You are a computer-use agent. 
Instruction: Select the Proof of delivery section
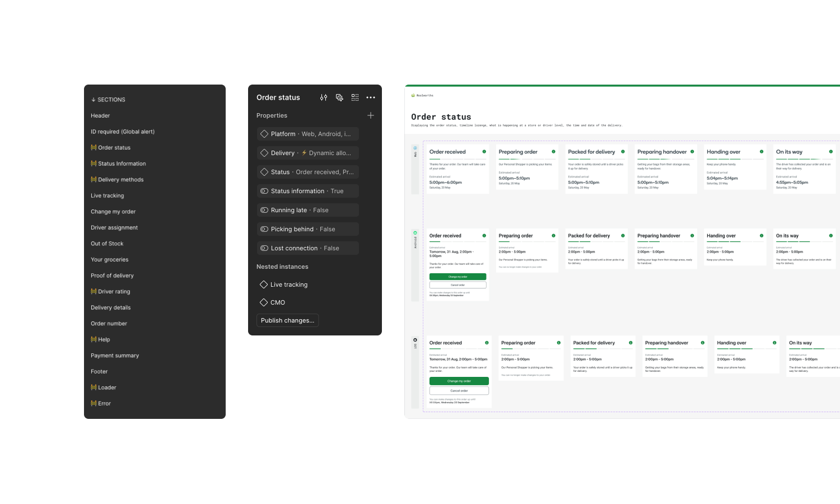112,276
